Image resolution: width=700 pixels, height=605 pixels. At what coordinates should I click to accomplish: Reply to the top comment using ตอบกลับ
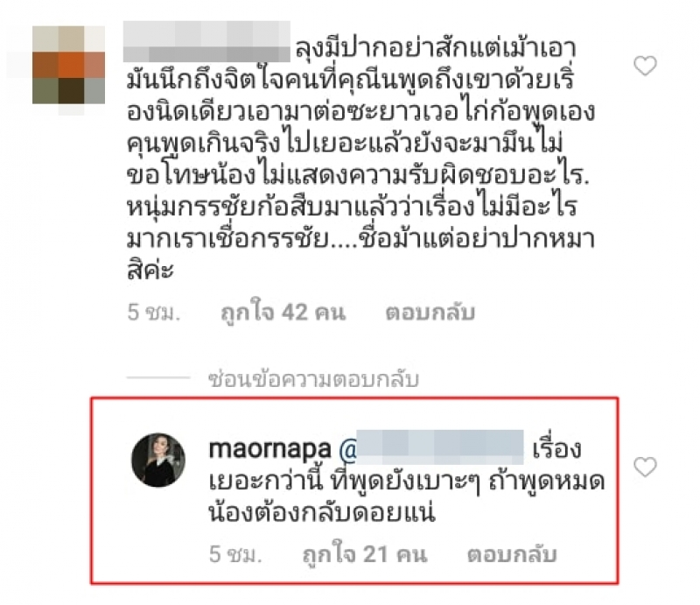430,313
